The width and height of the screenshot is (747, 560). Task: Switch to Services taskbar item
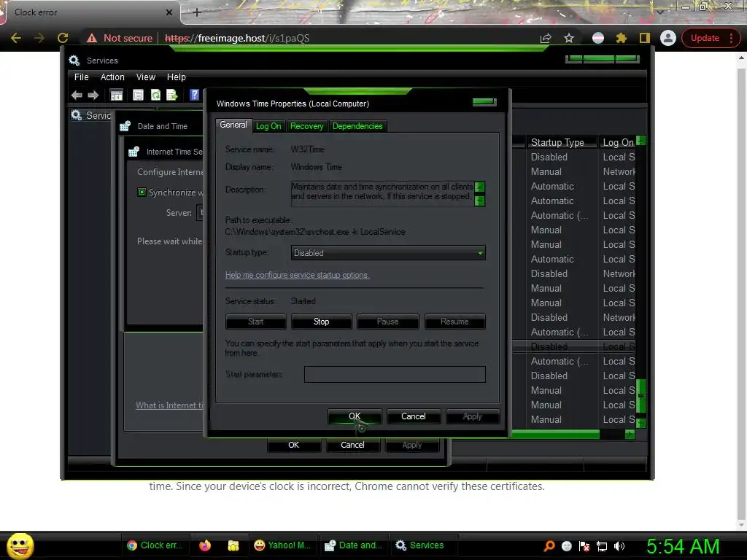(x=424, y=545)
